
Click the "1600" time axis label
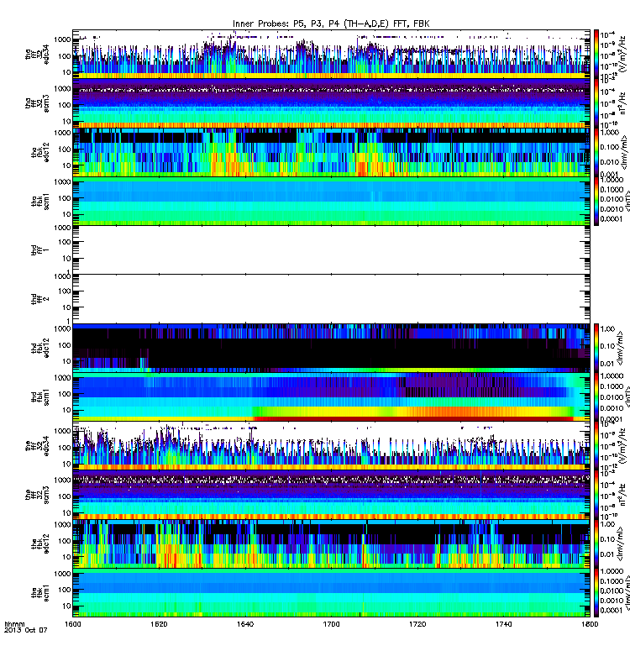pos(72,624)
